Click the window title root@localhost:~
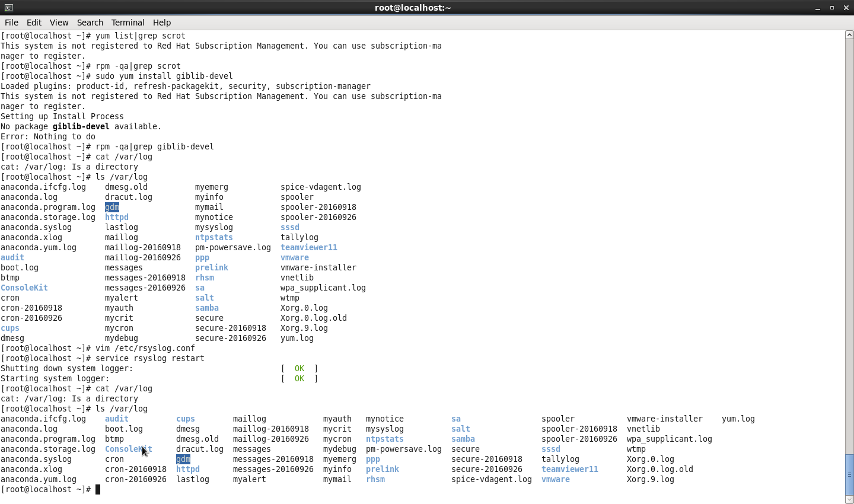The height and width of the screenshot is (504, 854). pyautogui.click(x=413, y=8)
